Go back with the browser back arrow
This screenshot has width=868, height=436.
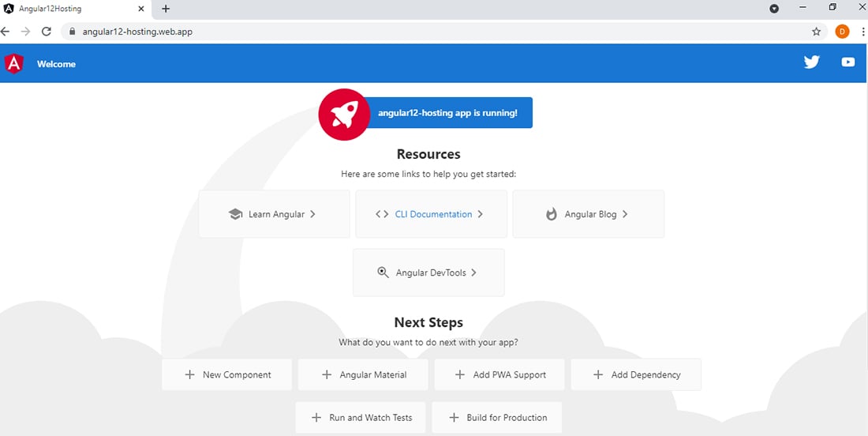pyautogui.click(x=6, y=32)
